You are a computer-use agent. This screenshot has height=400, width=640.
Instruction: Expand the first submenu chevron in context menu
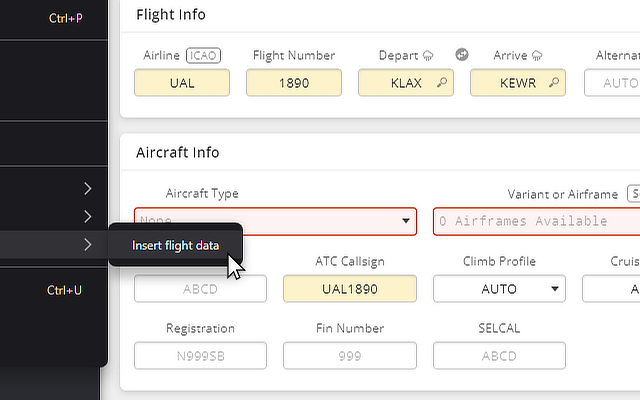pyautogui.click(x=88, y=188)
